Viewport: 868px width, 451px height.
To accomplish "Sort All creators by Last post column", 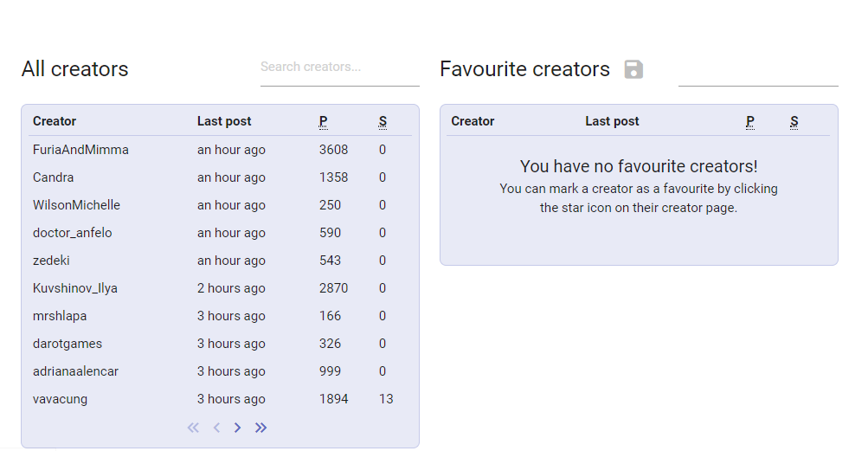I will click(224, 121).
